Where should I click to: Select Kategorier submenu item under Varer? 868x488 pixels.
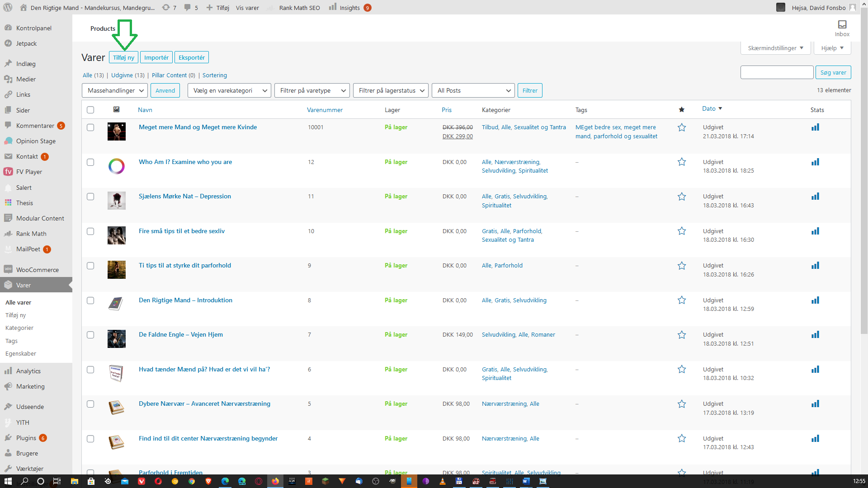[19, 328]
